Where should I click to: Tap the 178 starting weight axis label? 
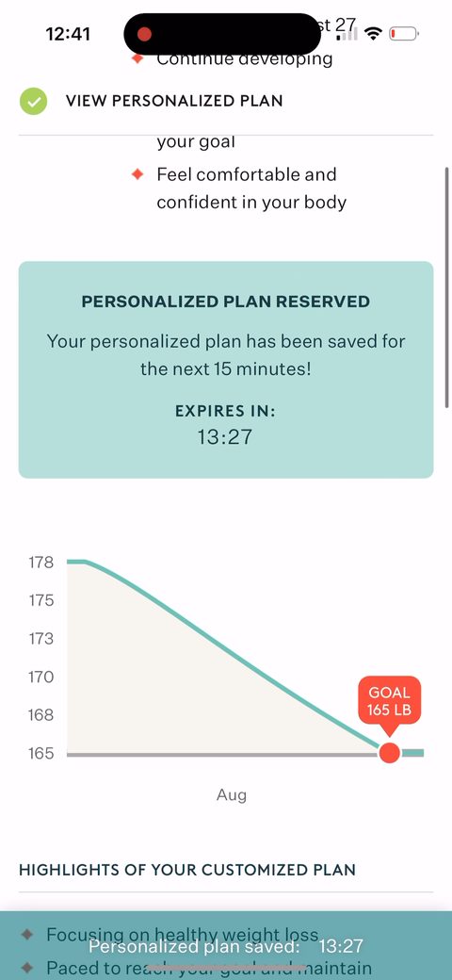coord(41,563)
